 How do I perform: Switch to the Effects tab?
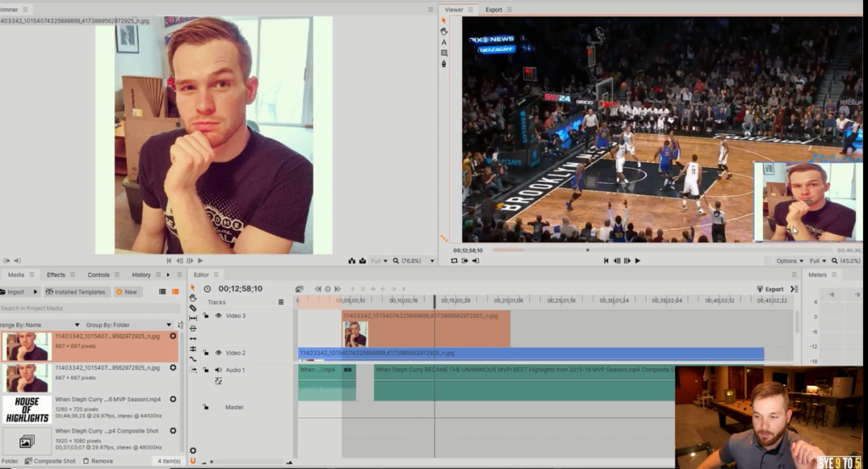coord(56,275)
